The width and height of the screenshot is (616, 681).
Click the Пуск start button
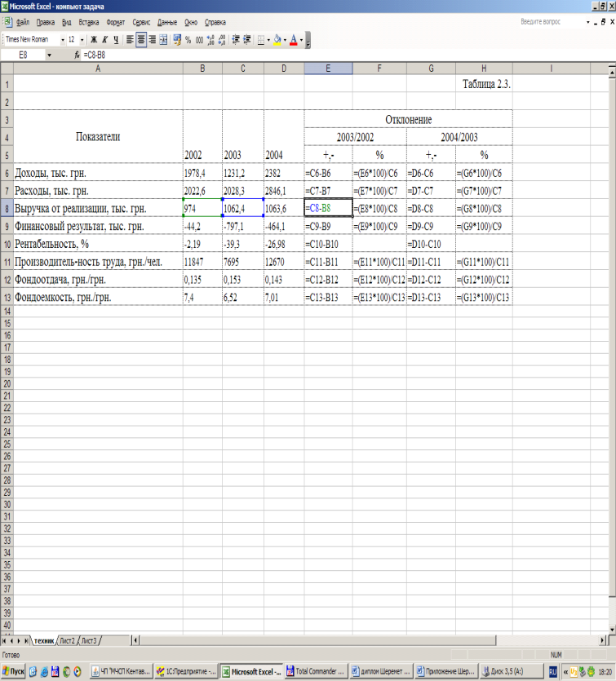13,671
